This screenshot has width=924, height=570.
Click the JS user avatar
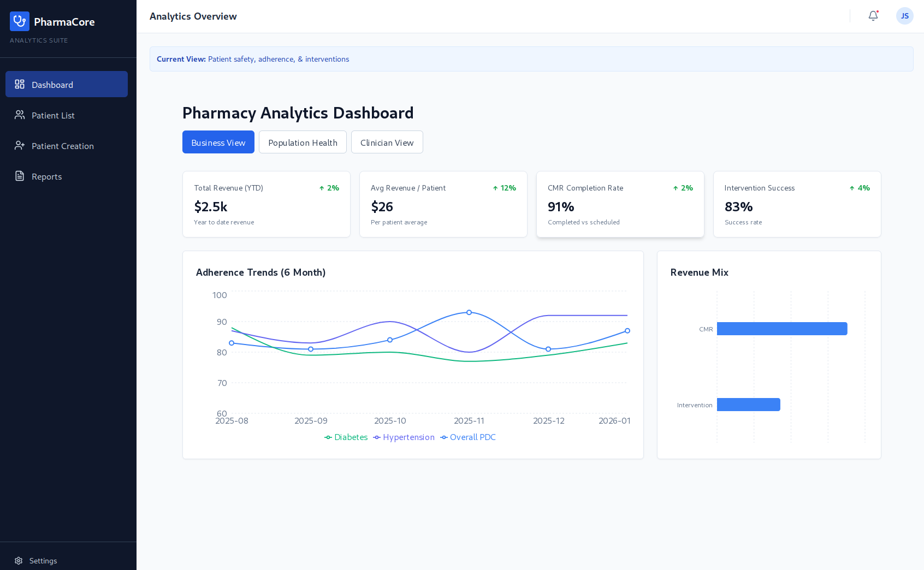904,16
